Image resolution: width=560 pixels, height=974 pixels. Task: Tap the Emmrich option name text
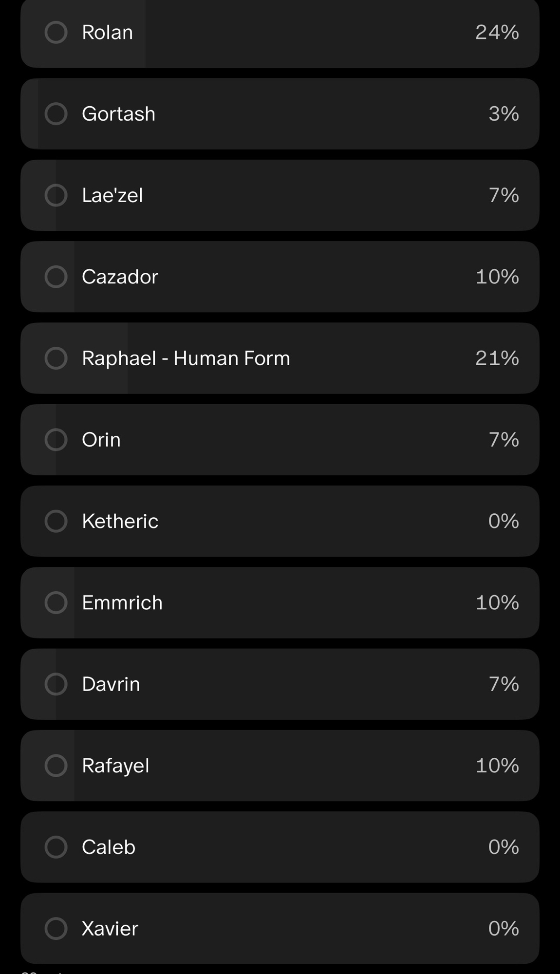(122, 603)
